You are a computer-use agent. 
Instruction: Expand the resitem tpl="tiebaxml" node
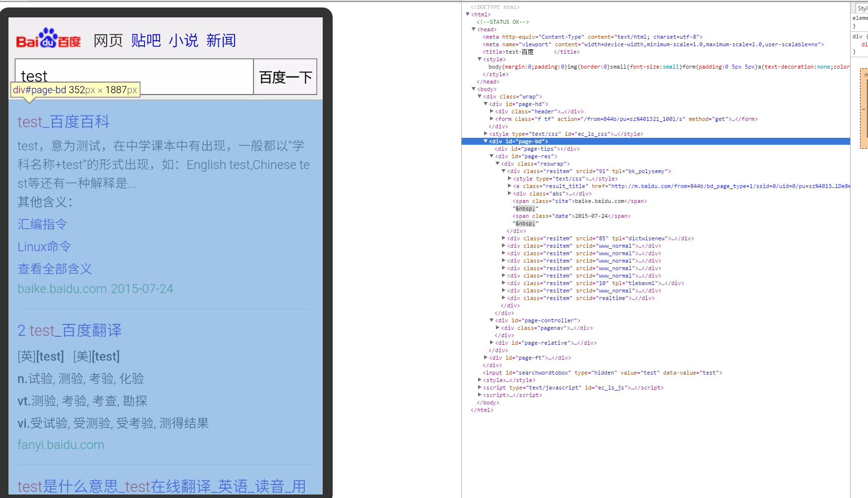point(503,283)
